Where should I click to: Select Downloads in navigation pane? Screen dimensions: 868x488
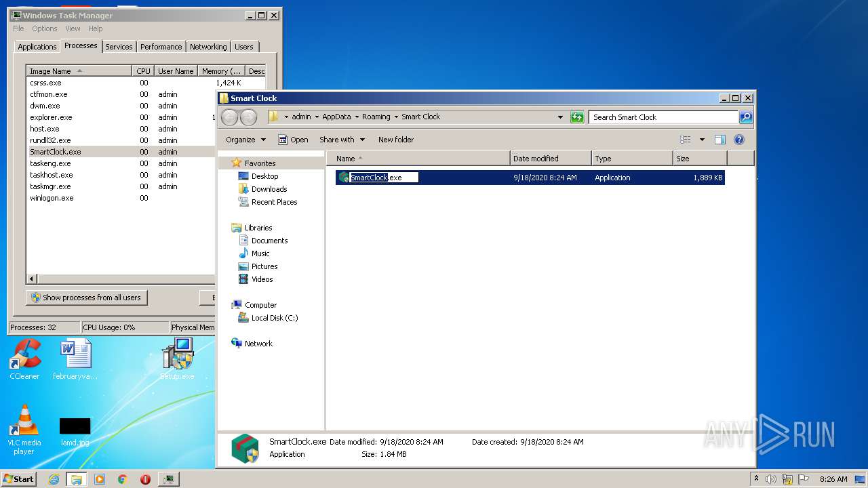(x=269, y=189)
